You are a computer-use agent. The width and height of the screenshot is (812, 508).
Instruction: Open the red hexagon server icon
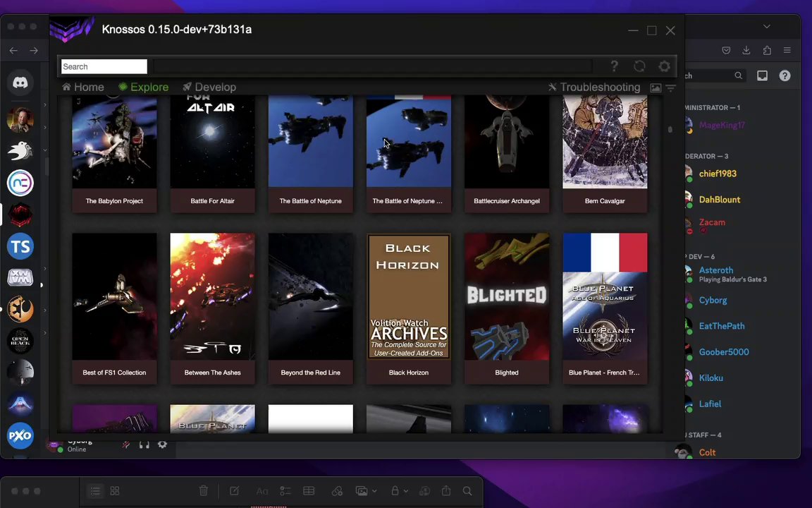(x=20, y=214)
